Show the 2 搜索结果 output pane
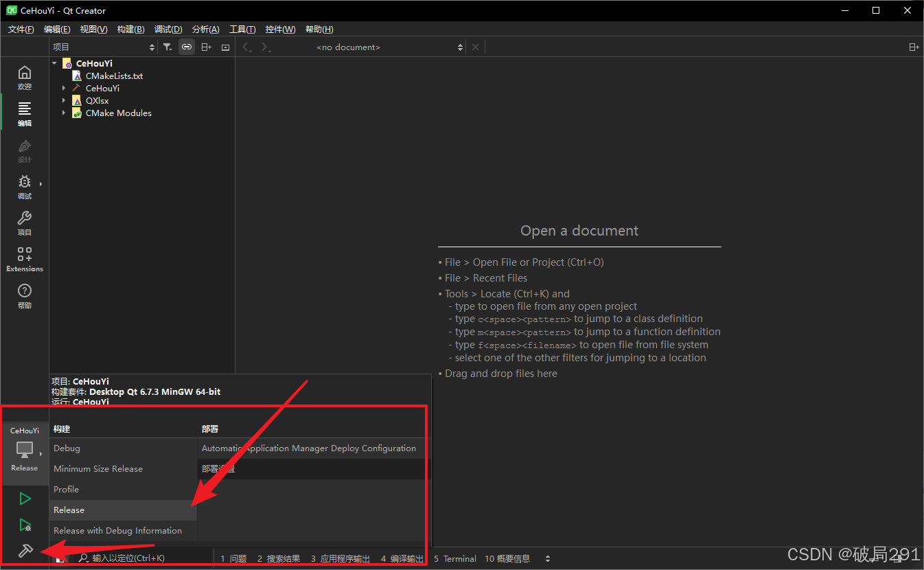Screen dimensions: 924x570 [279, 558]
